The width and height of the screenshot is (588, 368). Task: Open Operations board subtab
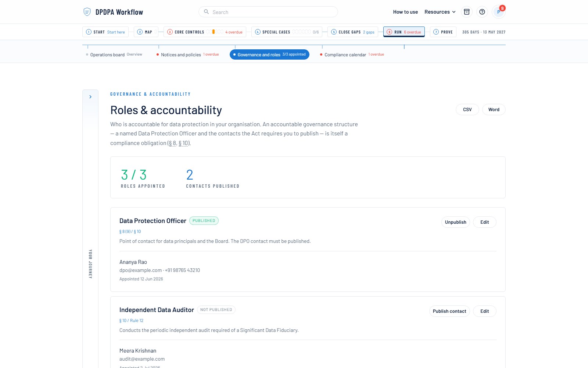114,54
